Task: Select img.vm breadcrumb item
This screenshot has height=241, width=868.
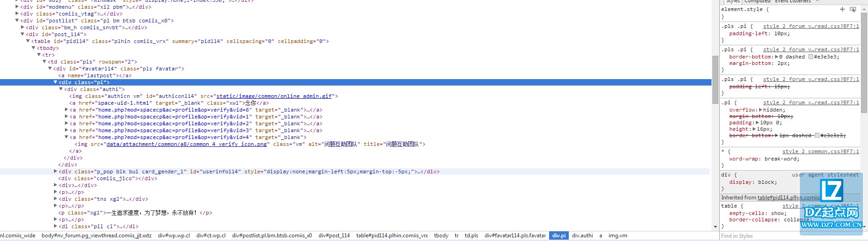Action: 618,236
